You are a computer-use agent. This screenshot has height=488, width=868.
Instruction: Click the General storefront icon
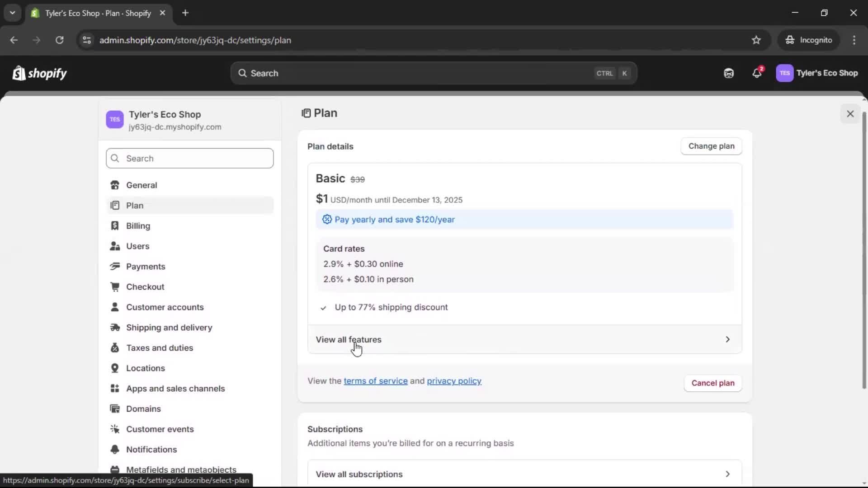115,185
